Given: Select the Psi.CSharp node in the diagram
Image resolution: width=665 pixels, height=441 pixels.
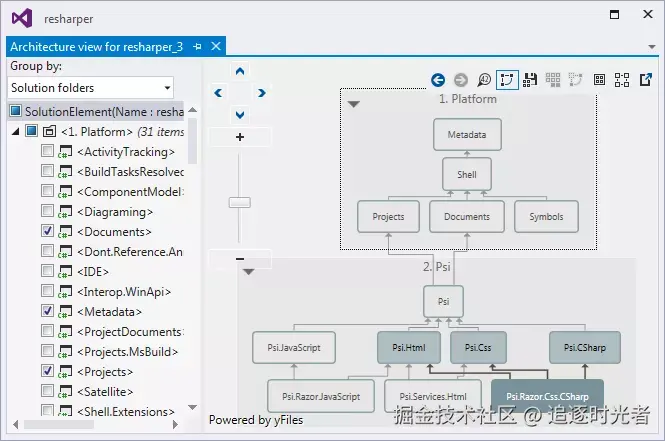Looking at the screenshot, I should tap(585, 347).
